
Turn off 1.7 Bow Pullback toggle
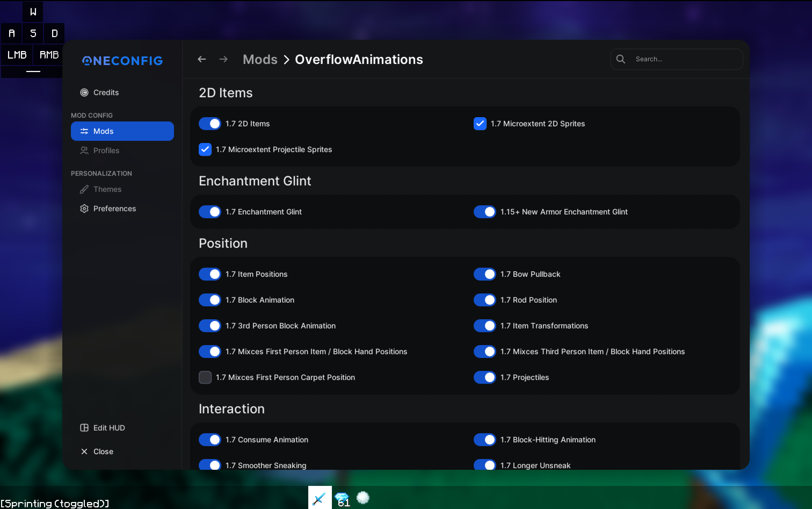(x=485, y=274)
